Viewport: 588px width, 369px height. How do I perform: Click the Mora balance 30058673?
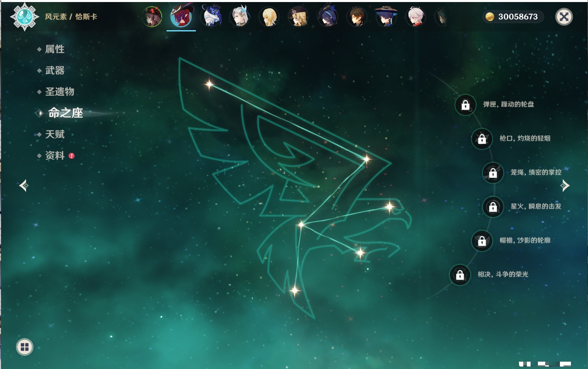pyautogui.click(x=518, y=17)
